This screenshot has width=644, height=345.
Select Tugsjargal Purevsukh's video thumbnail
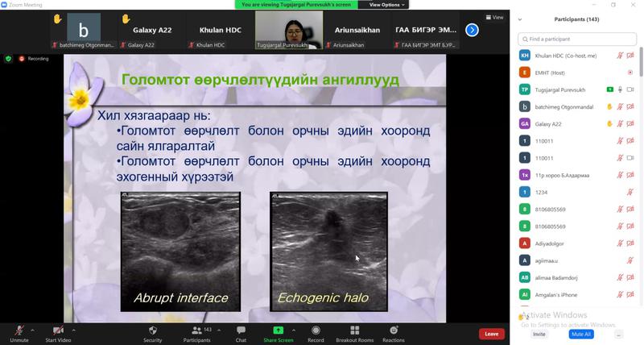pyautogui.click(x=289, y=30)
